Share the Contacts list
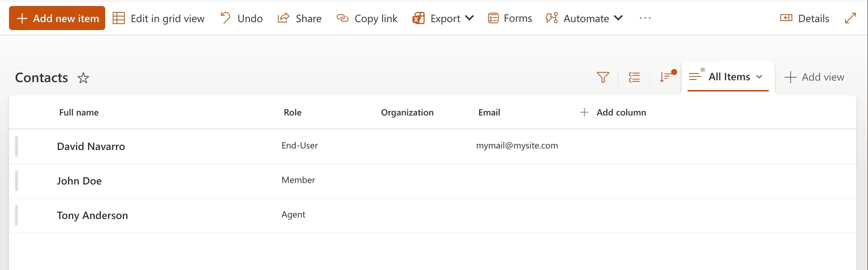The height and width of the screenshot is (270, 868). point(300,18)
